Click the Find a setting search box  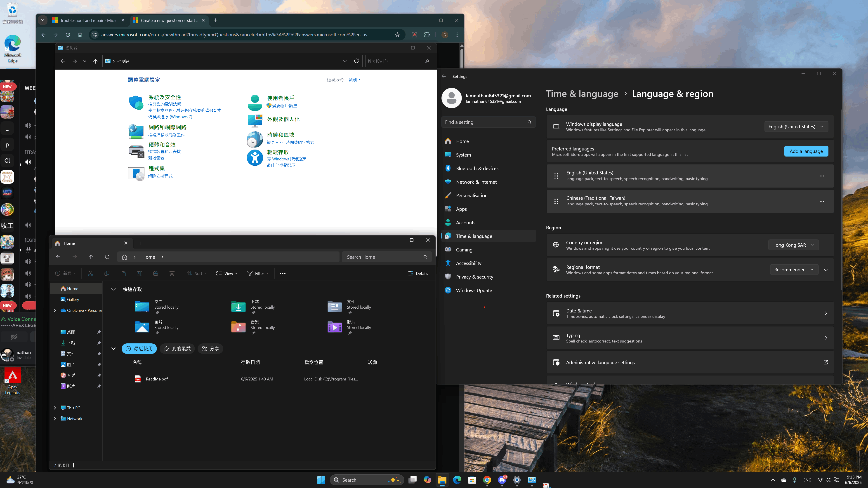[x=488, y=122]
